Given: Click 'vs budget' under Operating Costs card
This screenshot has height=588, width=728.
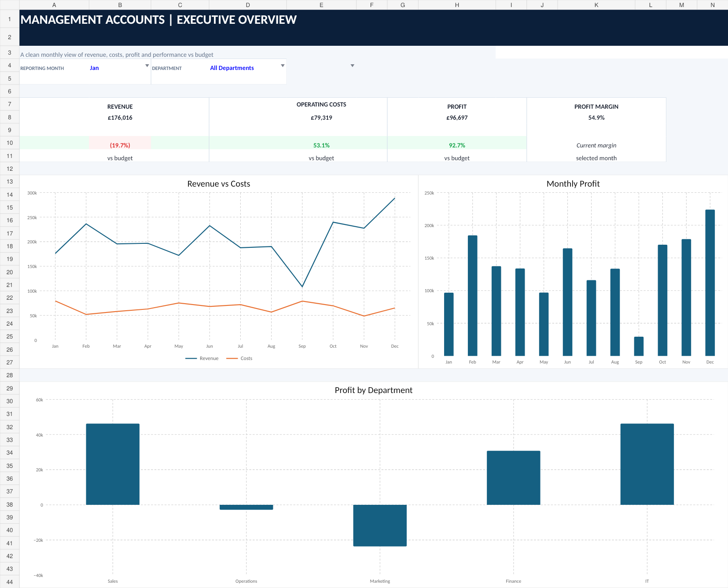Looking at the screenshot, I should (x=321, y=158).
